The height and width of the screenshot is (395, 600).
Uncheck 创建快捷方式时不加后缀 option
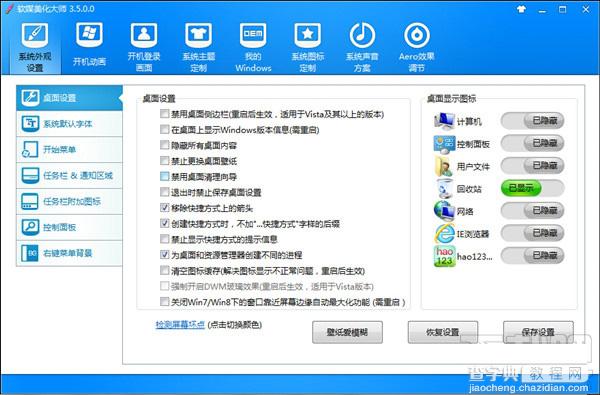point(165,224)
